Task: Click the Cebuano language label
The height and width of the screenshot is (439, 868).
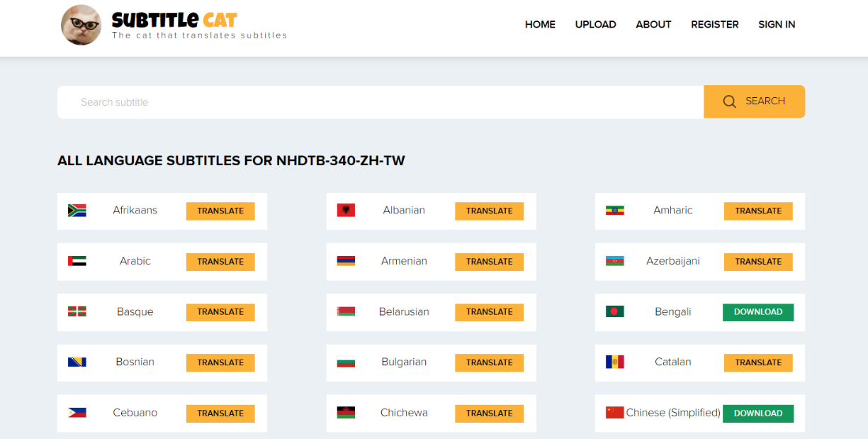Action: click(x=135, y=413)
